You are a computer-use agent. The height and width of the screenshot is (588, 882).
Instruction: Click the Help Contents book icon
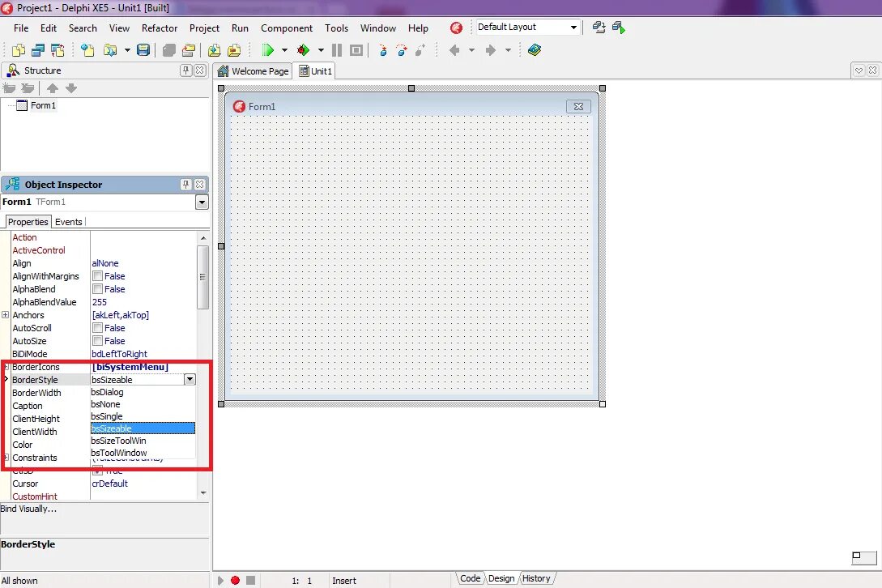click(535, 50)
